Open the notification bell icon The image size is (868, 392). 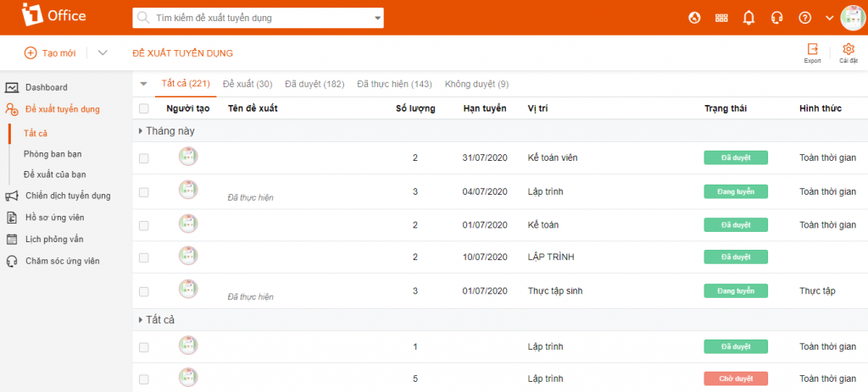(748, 18)
